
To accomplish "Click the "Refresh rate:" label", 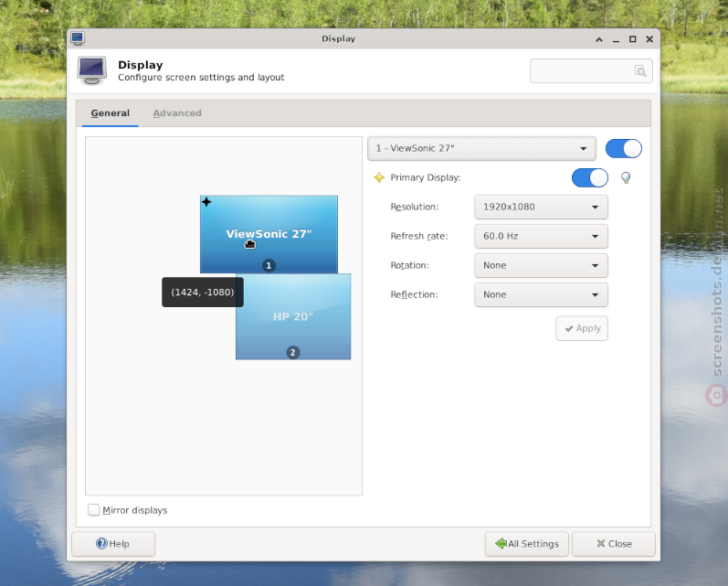I will (x=419, y=236).
